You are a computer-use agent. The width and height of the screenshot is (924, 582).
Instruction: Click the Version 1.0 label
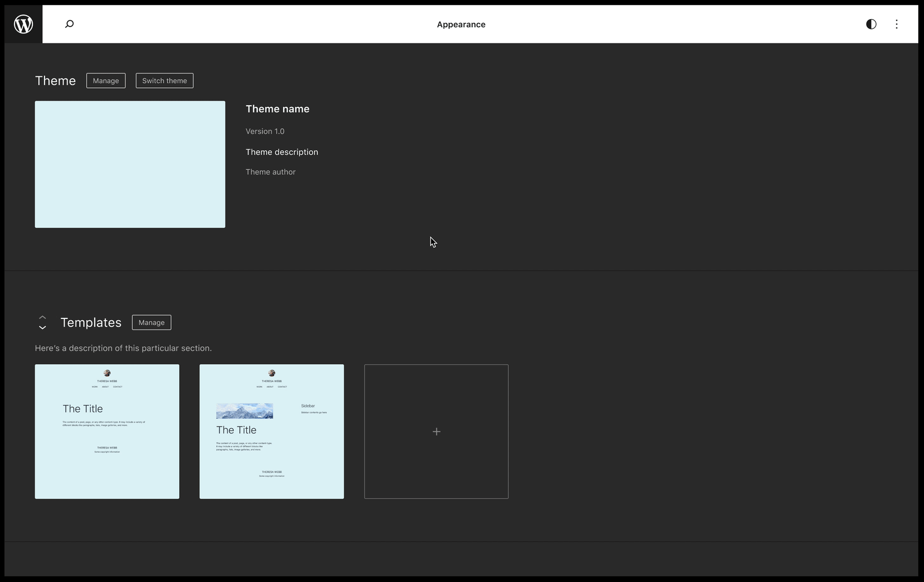pos(265,132)
